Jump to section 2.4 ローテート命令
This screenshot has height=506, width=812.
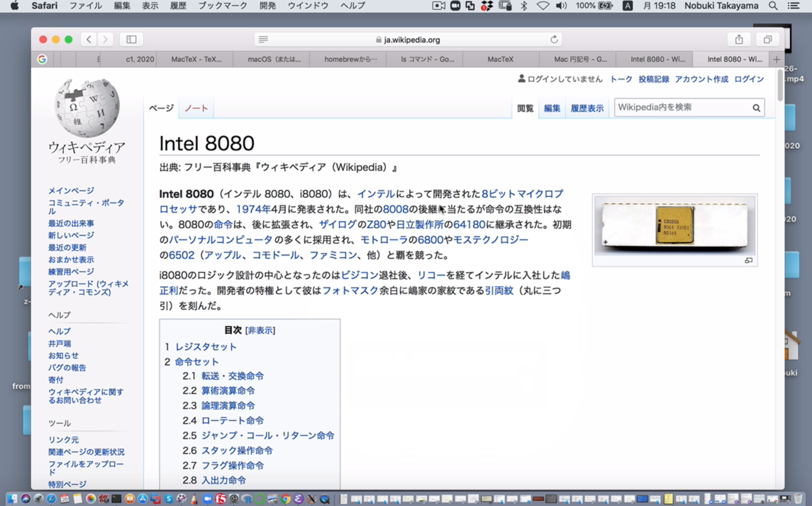tap(232, 421)
